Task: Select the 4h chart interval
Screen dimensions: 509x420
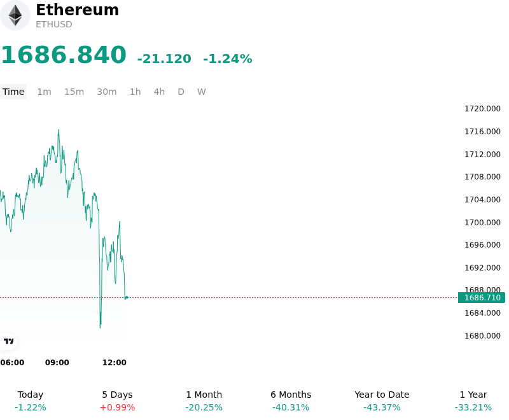Action: pyautogui.click(x=159, y=92)
